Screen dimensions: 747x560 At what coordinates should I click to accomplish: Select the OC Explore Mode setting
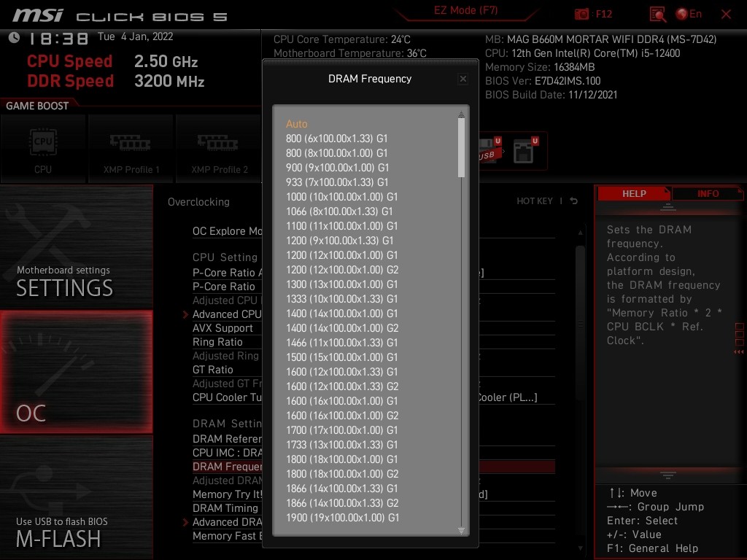click(x=228, y=231)
